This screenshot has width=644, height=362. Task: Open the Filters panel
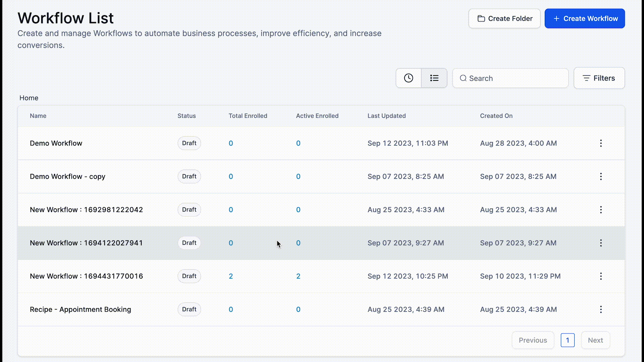599,78
